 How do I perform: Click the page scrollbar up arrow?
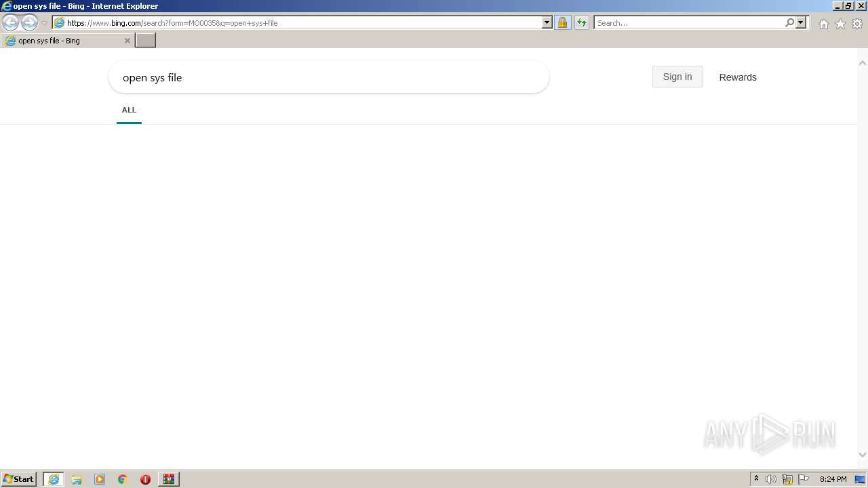pyautogui.click(x=863, y=63)
